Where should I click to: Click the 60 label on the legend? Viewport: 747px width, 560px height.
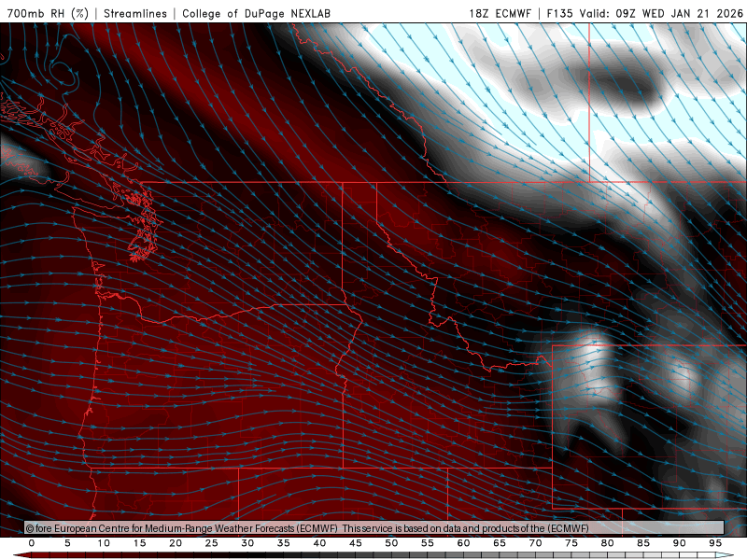pyautogui.click(x=463, y=543)
